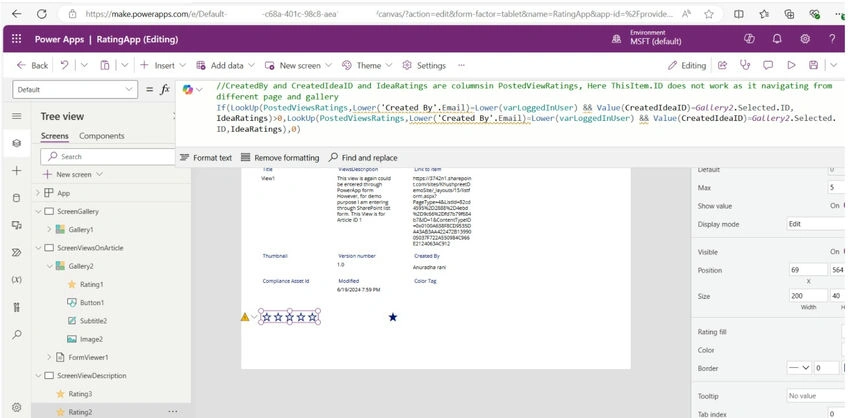
Task: Expand the Gallery1 node
Action: [49, 230]
